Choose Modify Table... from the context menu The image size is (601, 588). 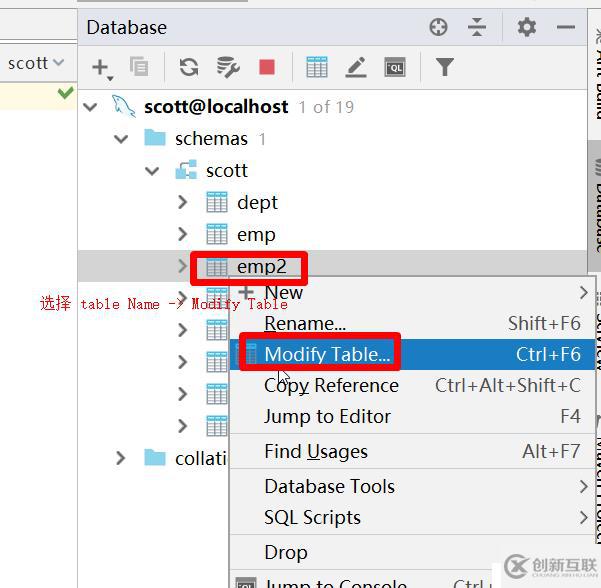tap(412, 354)
